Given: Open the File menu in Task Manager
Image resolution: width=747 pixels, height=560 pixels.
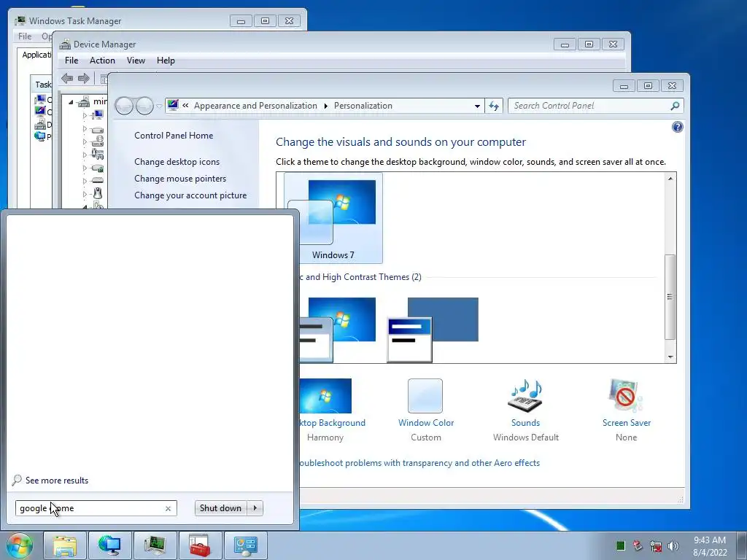Looking at the screenshot, I should [25, 36].
